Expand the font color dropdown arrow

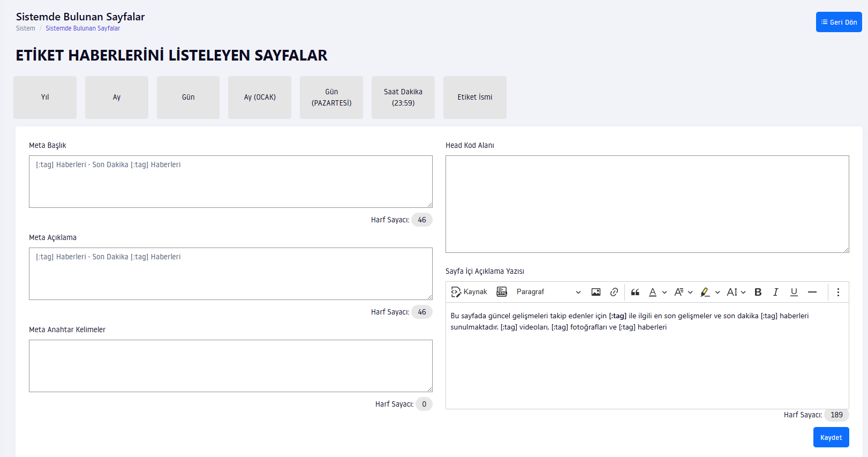665,293
